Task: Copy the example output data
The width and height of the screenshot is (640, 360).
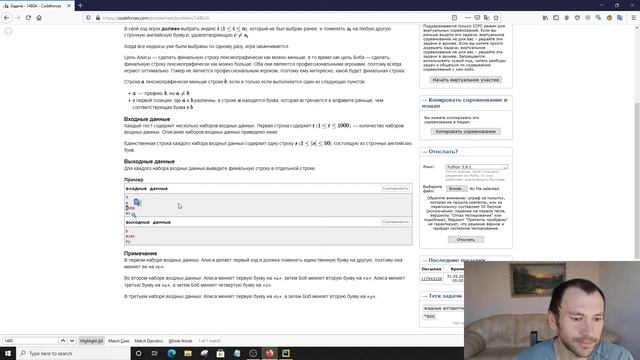Action: (x=395, y=222)
